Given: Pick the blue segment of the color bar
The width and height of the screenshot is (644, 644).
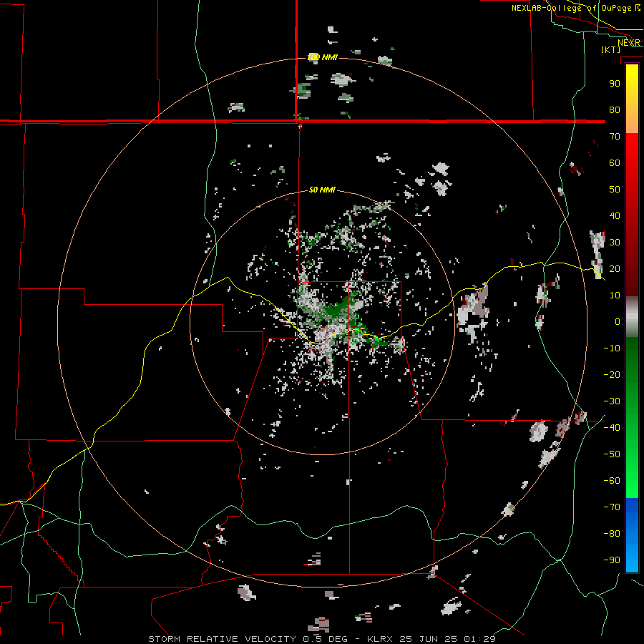Looking at the screenshot, I should tap(632, 535).
